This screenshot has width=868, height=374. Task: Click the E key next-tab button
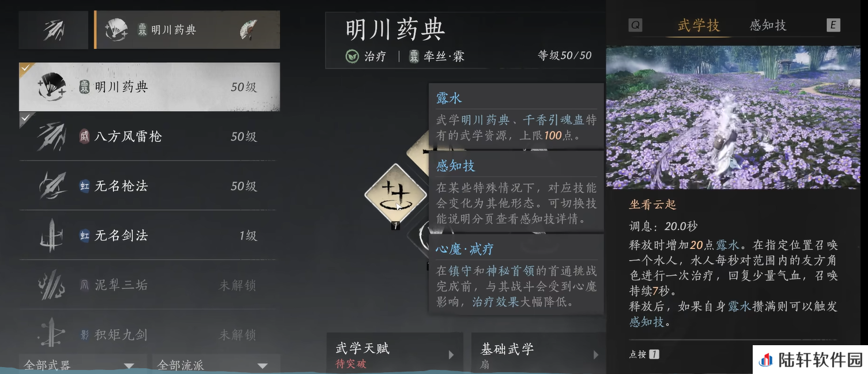point(833,25)
